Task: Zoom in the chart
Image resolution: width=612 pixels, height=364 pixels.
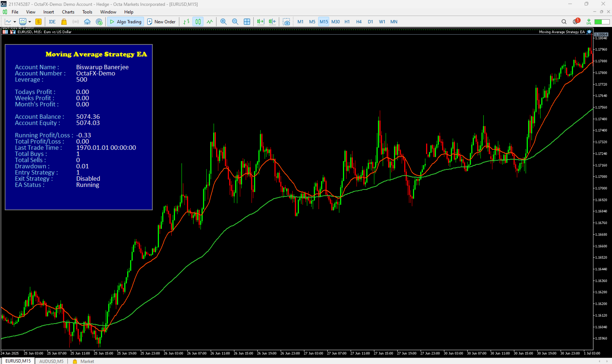Action: tap(223, 22)
